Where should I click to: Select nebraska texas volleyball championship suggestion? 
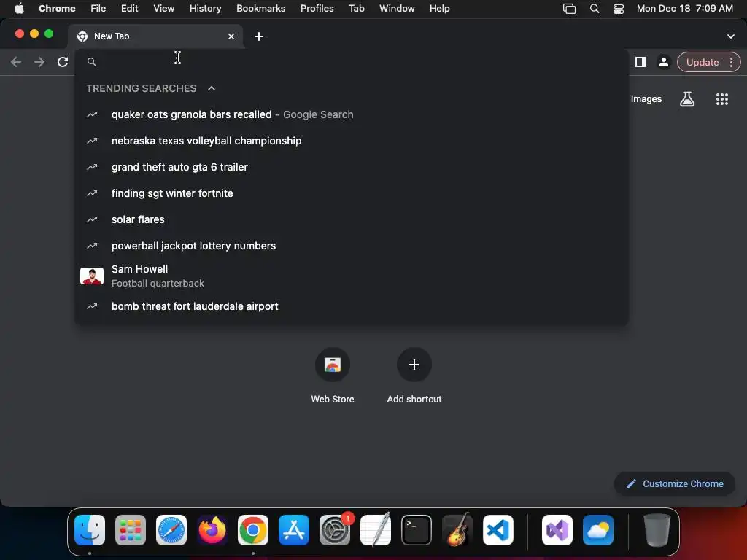(352, 141)
